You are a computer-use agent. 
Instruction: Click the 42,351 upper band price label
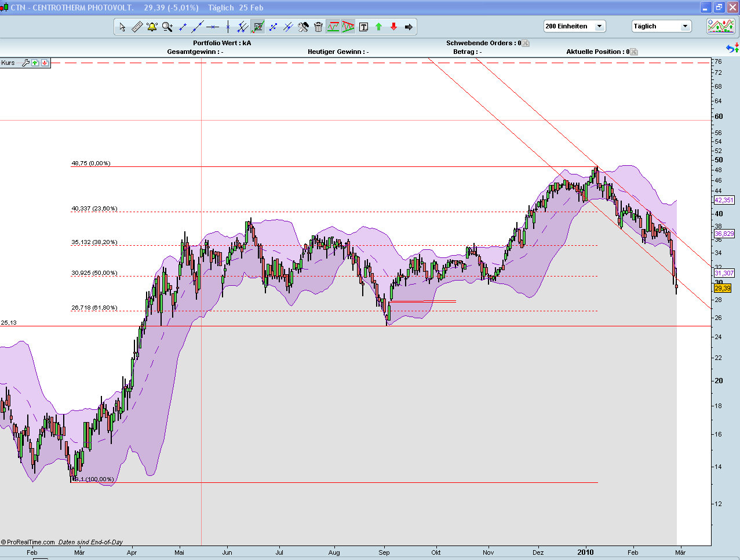[724, 200]
